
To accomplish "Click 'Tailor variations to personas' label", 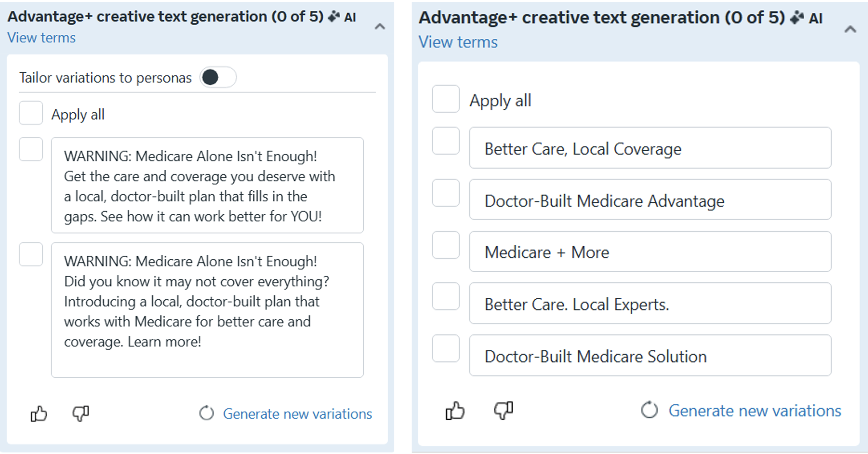I will (105, 78).
